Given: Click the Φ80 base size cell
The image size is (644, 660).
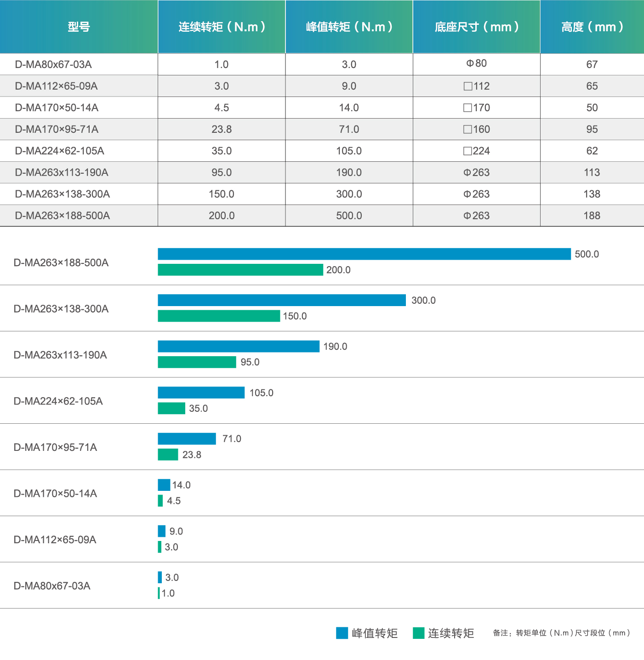Looking at the screenshot, I should [476, 63].
